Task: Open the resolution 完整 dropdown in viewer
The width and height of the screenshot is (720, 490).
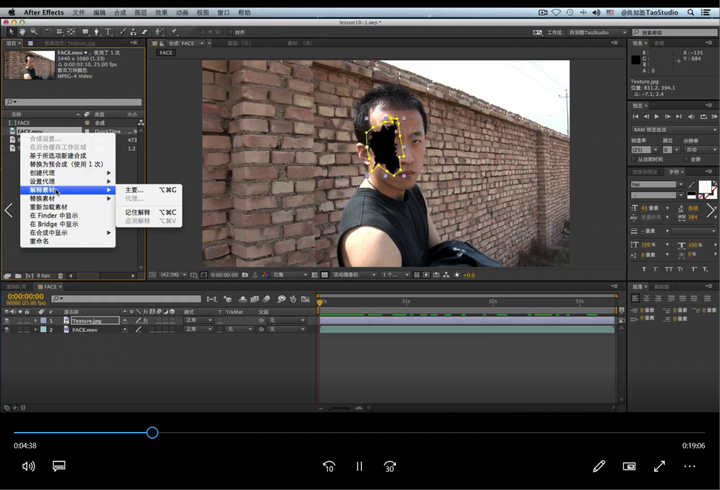Action: (x=290, y=275)
